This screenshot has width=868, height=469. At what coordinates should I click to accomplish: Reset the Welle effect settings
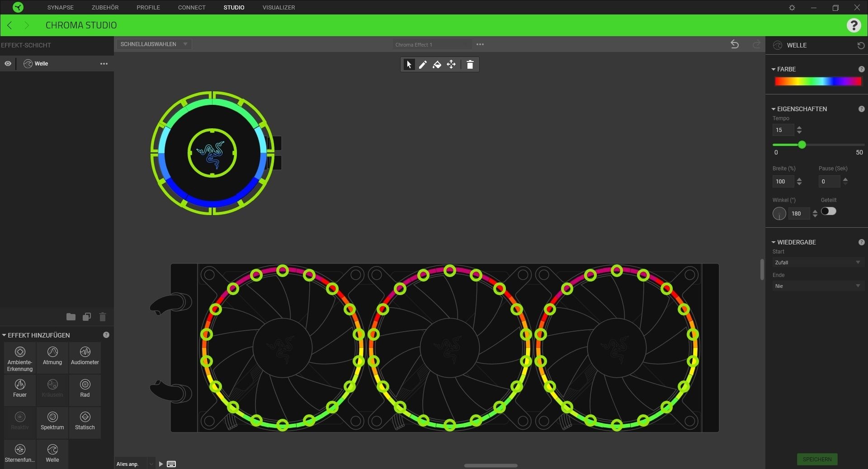click(x=861, y=45)
